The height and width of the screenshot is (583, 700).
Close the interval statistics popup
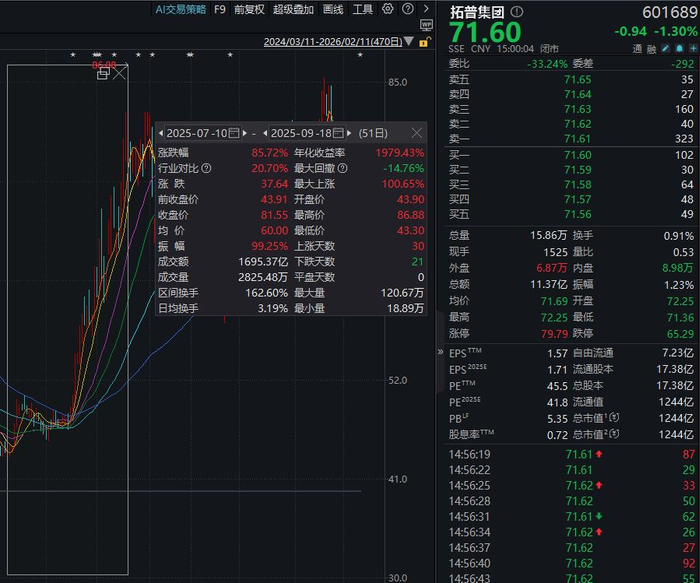(417, 133)
